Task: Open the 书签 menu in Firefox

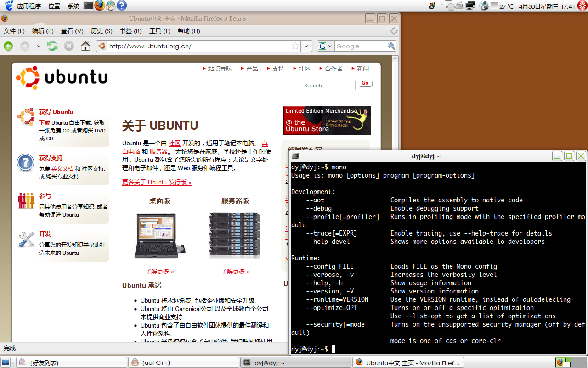Action: point(130,31)
